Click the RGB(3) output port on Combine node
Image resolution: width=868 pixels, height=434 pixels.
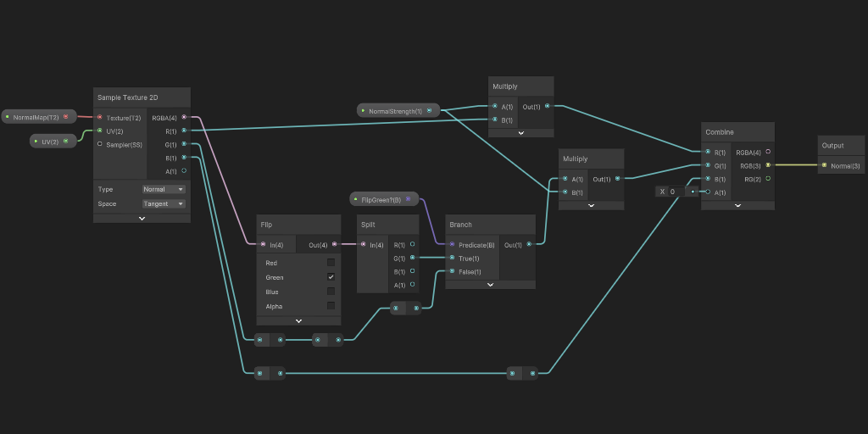768,165
